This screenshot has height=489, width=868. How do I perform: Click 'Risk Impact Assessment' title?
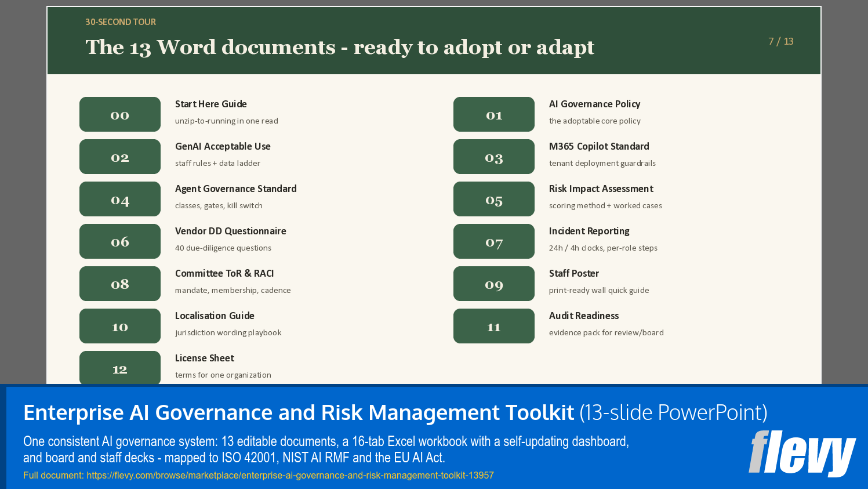pyautogui.click(x=601, y=189)
